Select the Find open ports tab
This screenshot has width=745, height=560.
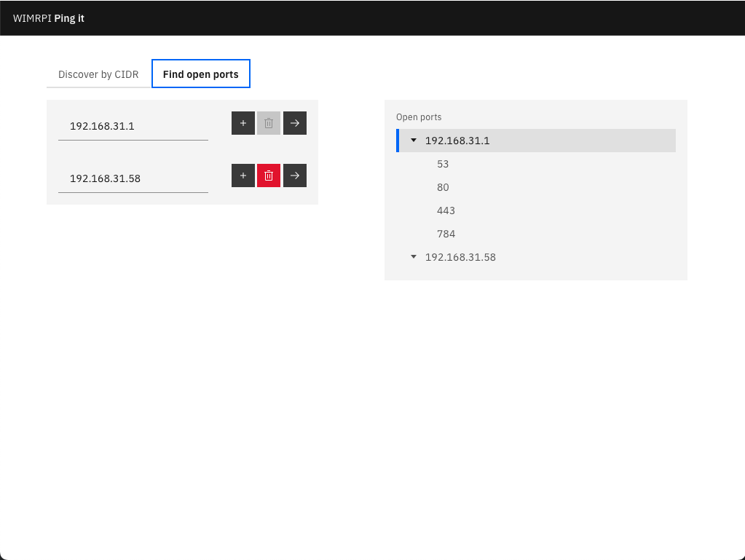pos(200,74)
